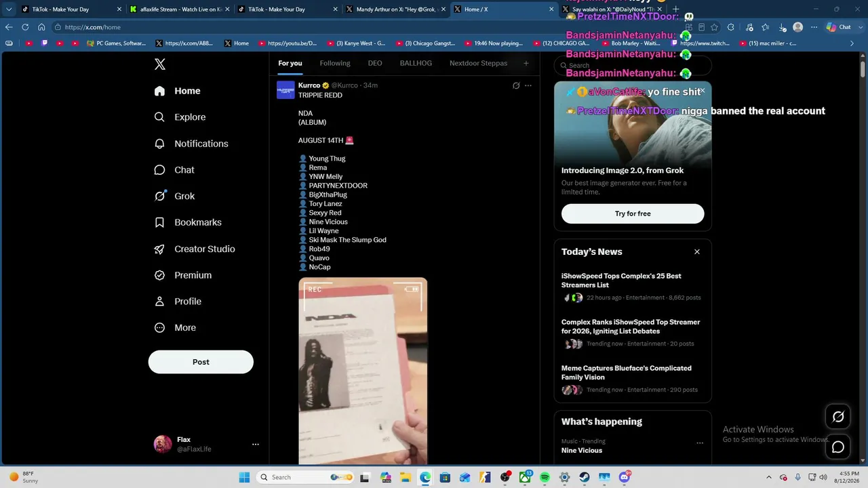This screenshot has width=868, height=488.
Task: Click the page vertical scrollbar thumb
Action: (x=863, y=68)
